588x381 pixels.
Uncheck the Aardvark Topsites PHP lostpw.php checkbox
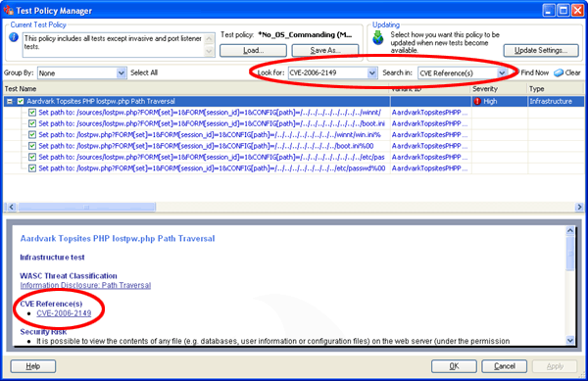coord(21,101)
